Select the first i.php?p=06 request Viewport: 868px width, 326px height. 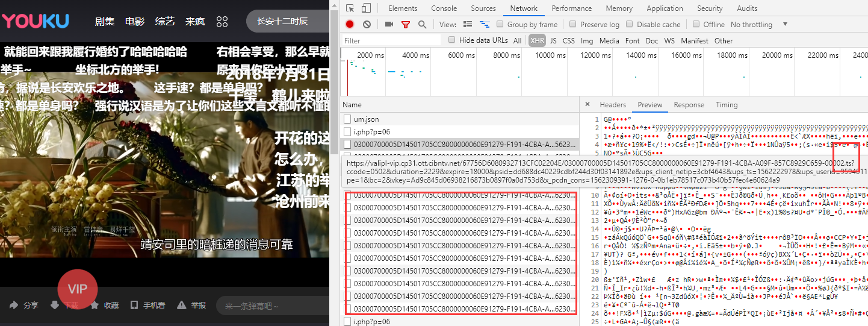(x=459, y=131)
